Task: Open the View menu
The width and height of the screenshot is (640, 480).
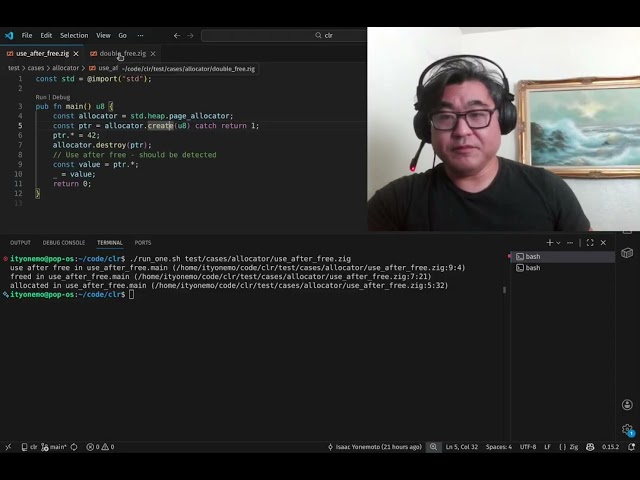Action: 103,36
